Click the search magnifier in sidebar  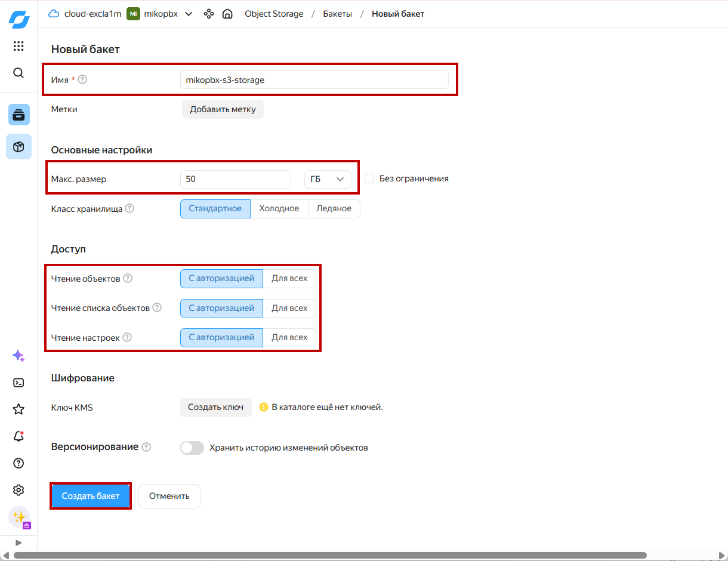18,73
